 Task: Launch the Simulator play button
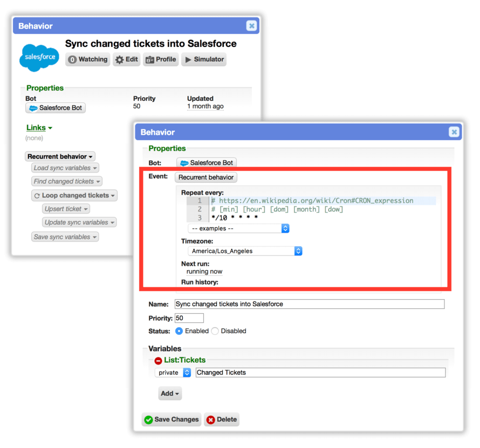tap(204, 59)
